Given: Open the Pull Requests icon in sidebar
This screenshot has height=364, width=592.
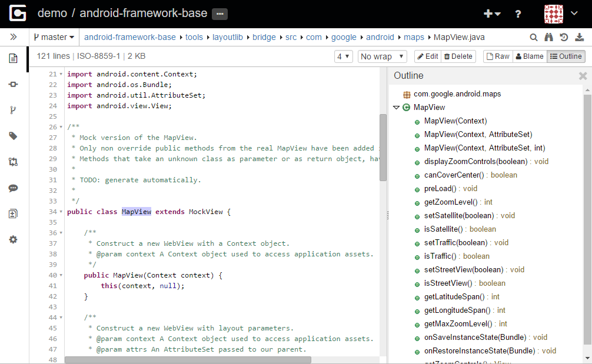Looking at the screenshot, I should [x=13, y=162].
